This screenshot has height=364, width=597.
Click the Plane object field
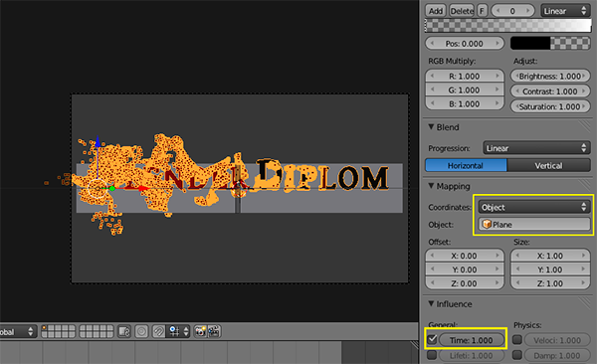pos(534,224)
